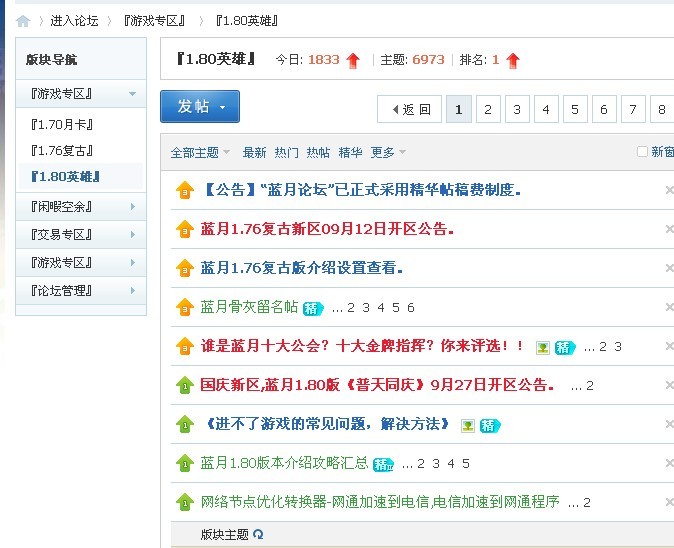Click the green arrow icon beside 国庆新区 thread
674x548 pixels.
pyautogui.click(x=184, y=385)
